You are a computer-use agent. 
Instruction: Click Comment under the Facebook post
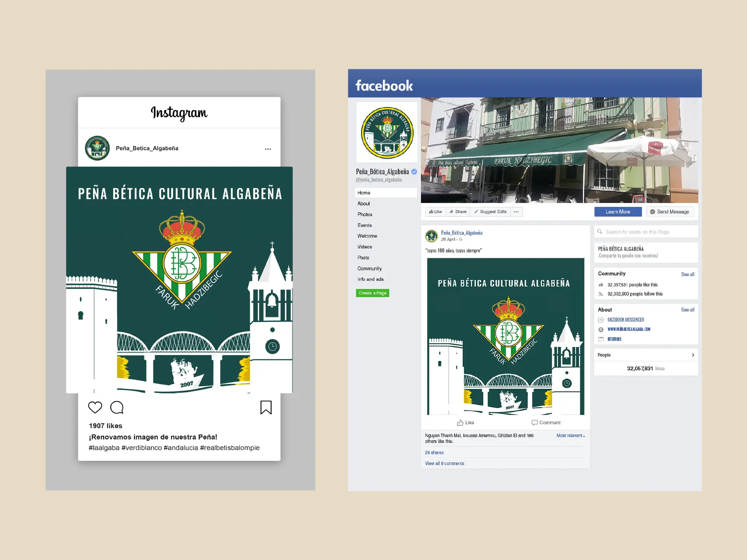point(546,423)
